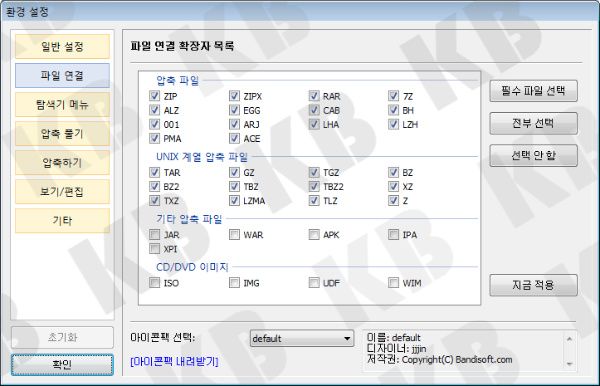Go to the 압축하기 tab
600x386 pixels.
[62, 163]
